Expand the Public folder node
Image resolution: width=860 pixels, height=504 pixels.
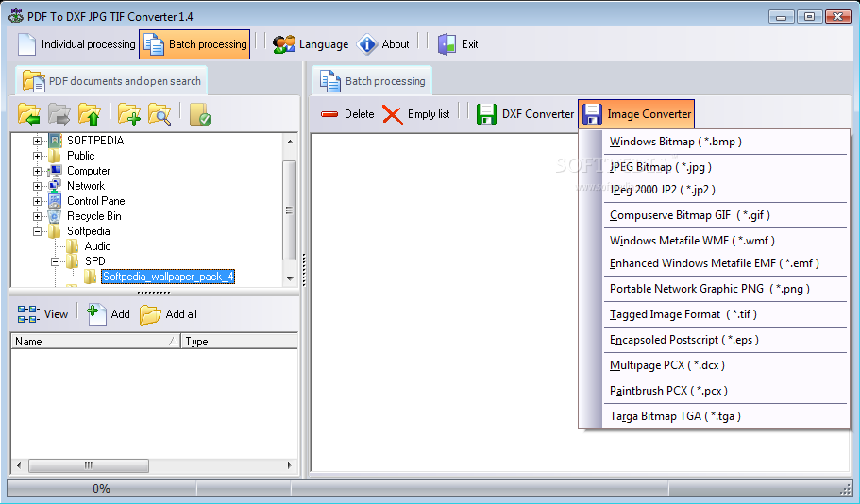(x=37, y=156)
